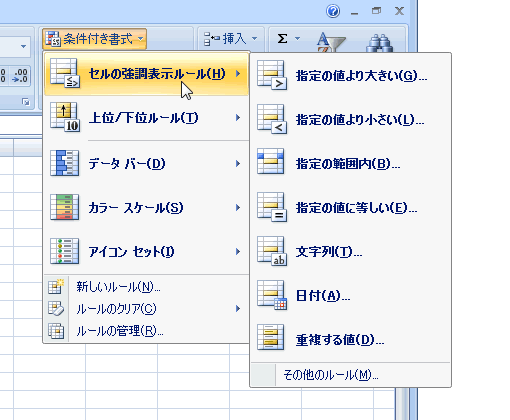Choose ルールの管理(R)... entry
Screen dimensions: 510x420
[146, 331]
